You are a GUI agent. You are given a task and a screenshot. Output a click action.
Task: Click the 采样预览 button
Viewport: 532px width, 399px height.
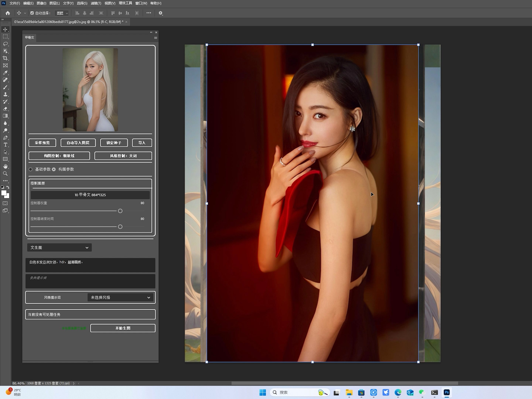[42, 143]
